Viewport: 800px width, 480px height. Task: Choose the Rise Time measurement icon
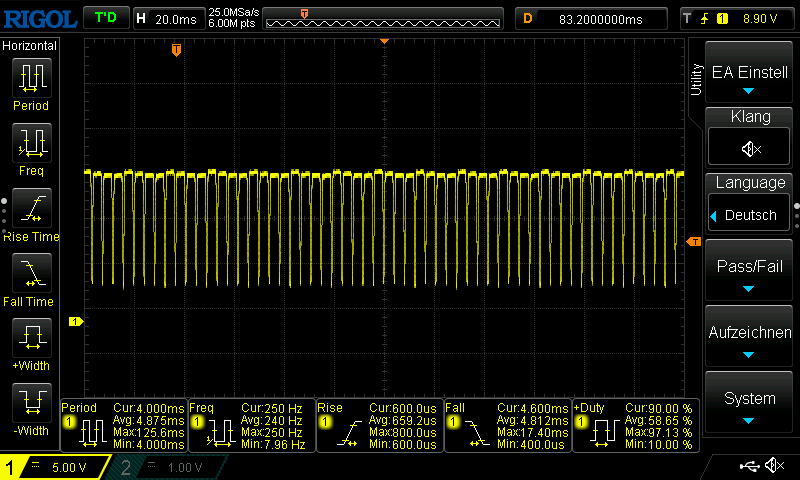click(31, 207)
